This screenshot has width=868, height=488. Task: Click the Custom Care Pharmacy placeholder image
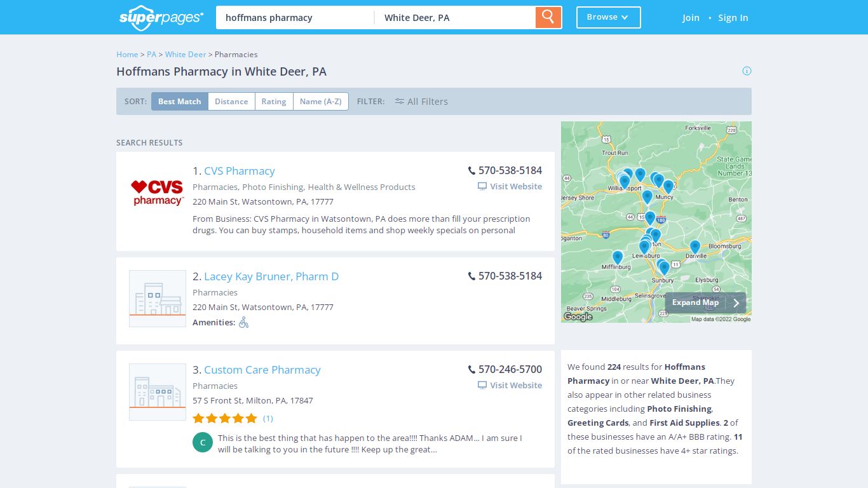coord(158,392)
